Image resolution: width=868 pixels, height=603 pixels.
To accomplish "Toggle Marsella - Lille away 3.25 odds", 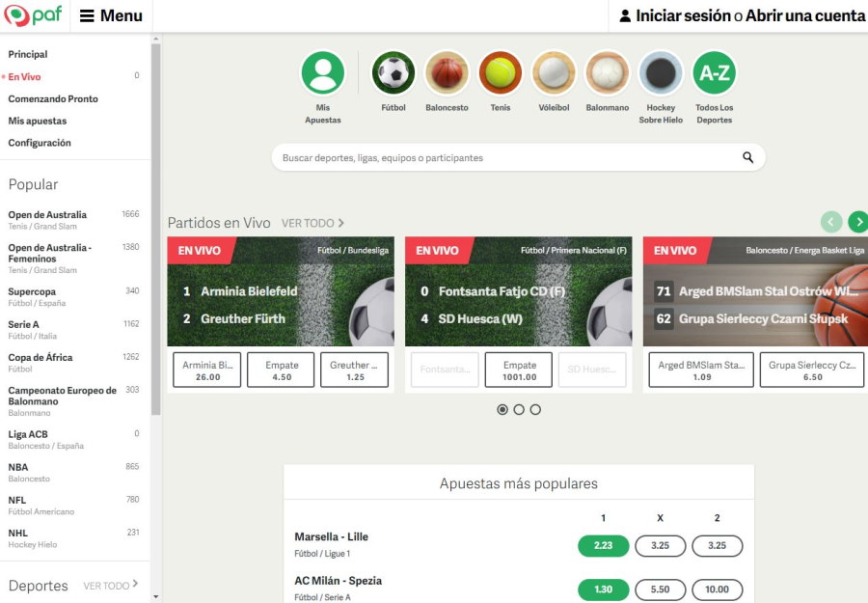I will click(x=718, y=545).
